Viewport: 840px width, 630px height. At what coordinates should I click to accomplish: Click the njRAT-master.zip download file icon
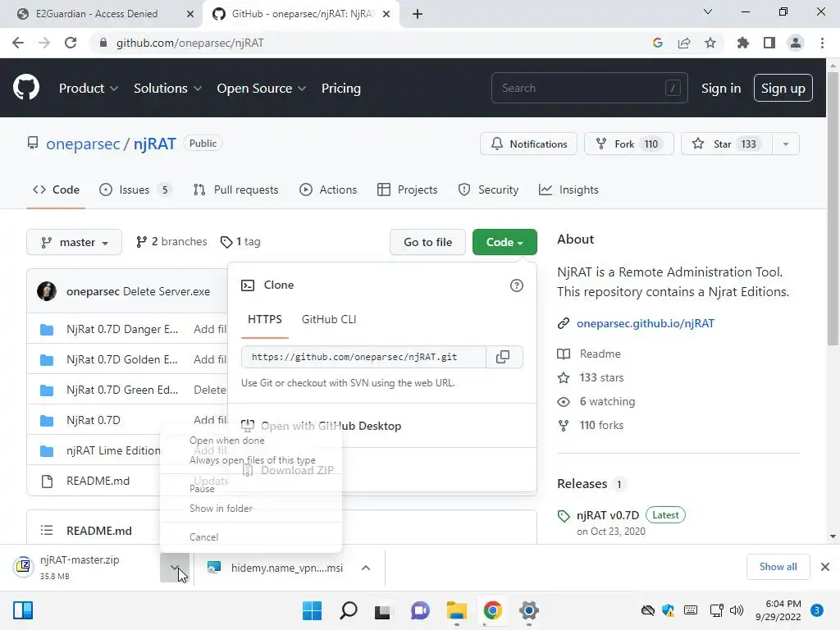pos(24,566)
